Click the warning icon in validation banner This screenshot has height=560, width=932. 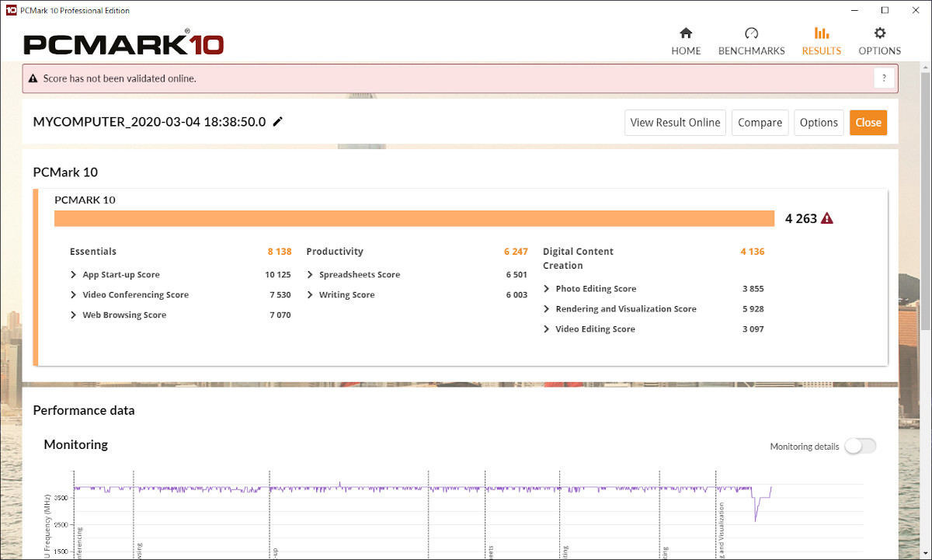click(33, 78)
